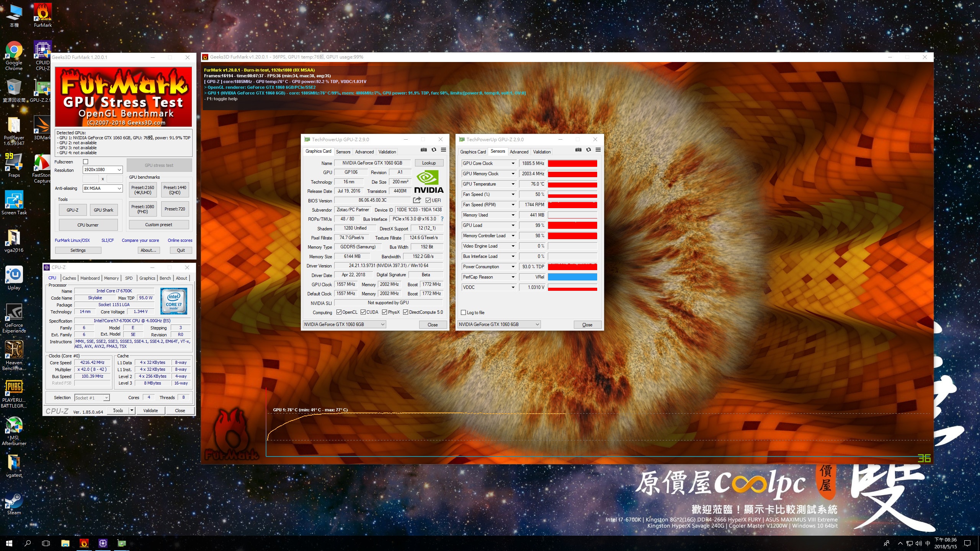Viewport: 980px width, 551px height.
Task: Click FurMark CPU burner button
Action: click(88, 225)
